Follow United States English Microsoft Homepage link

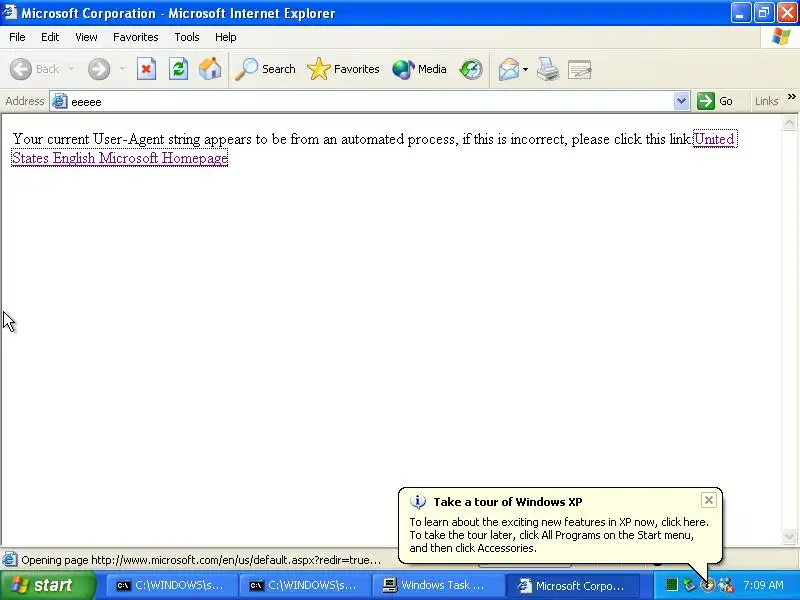pos(119,158)
